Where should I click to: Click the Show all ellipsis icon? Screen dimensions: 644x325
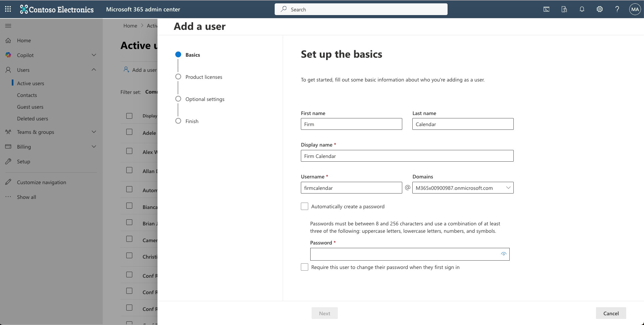[8, 197]
